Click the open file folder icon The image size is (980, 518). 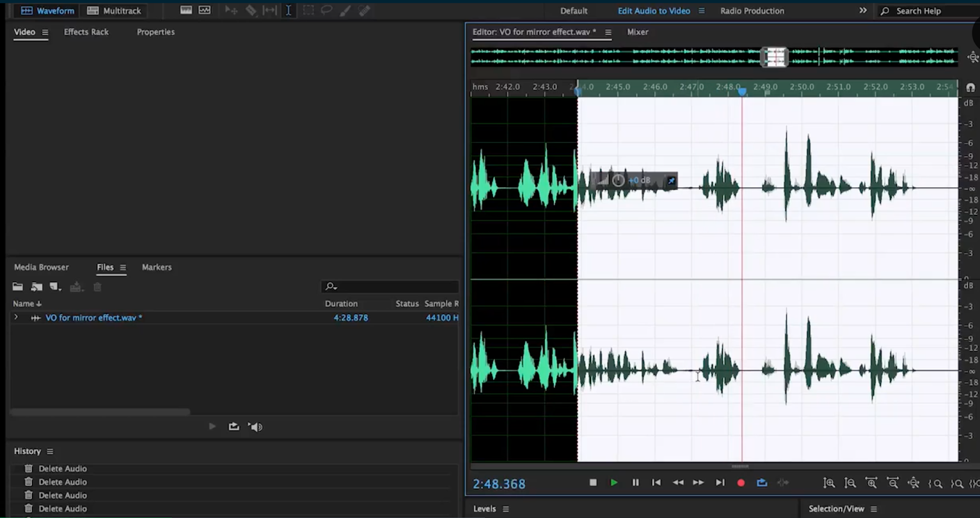[x=18, y=287]
